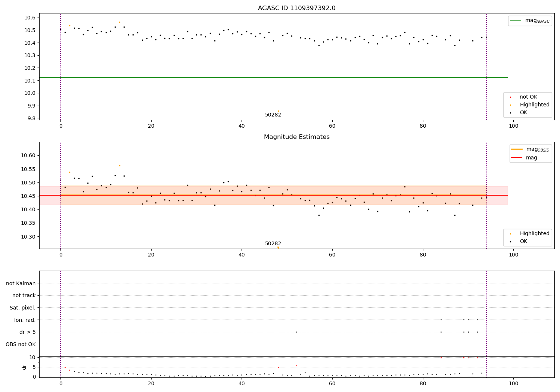Click the red mag line in middle plot
This screenshot has width=560, height=392.
273,195
